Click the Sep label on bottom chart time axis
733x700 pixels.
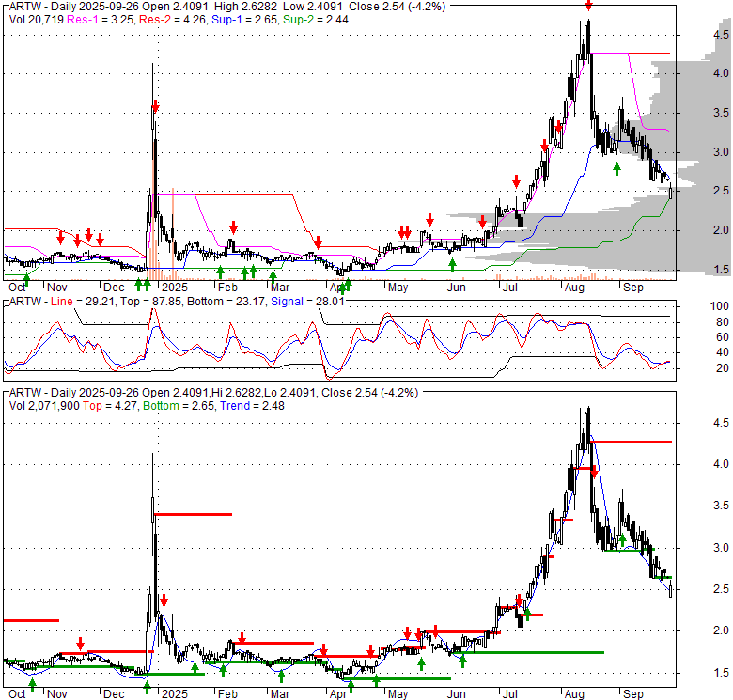pos(633,694)
